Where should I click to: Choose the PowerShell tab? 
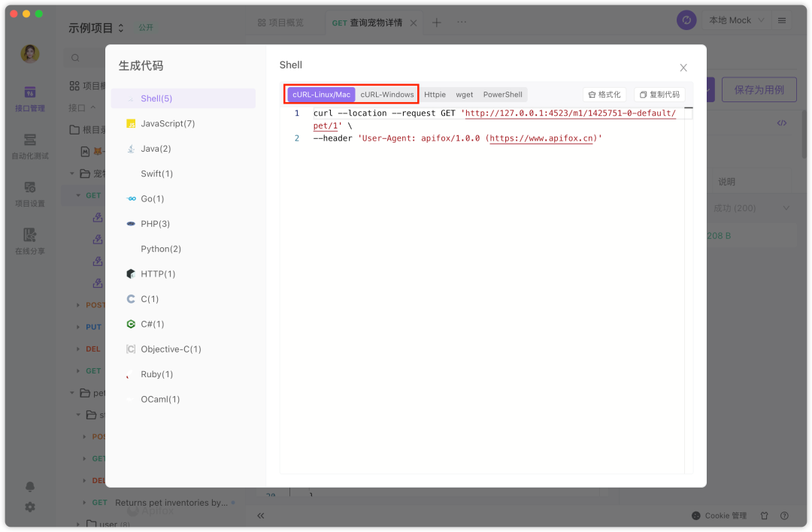502,95
